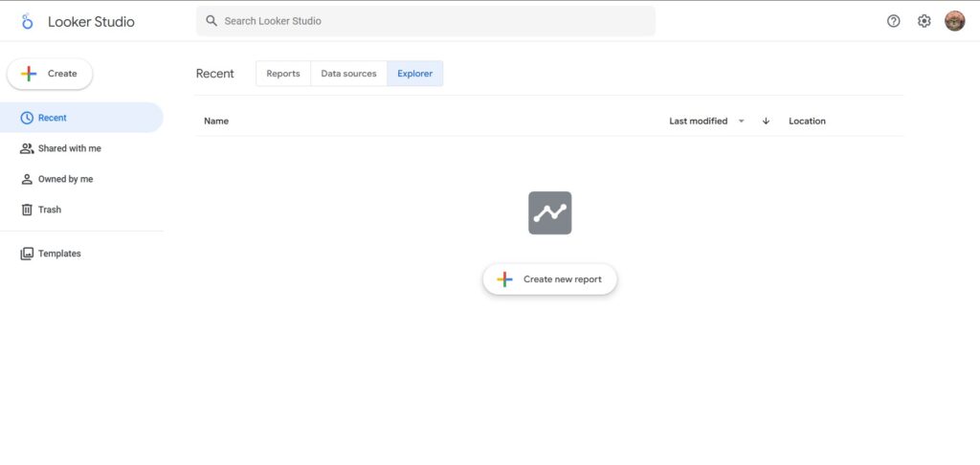Open the Help question mark icon
The width and height of the screenshot is (980, 465).
pyautogui.click(x=894, y=21)
